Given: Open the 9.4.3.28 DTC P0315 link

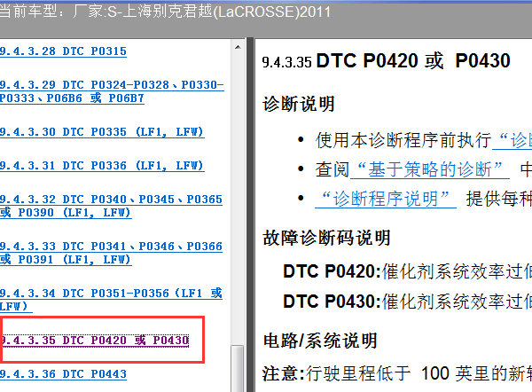Looking at the screenshot, I should coord(63,51).
